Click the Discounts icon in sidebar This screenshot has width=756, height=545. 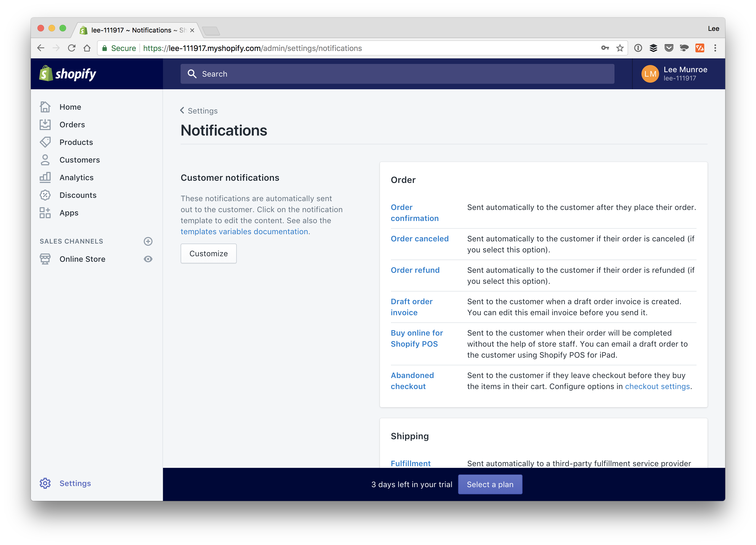[45, 195]
